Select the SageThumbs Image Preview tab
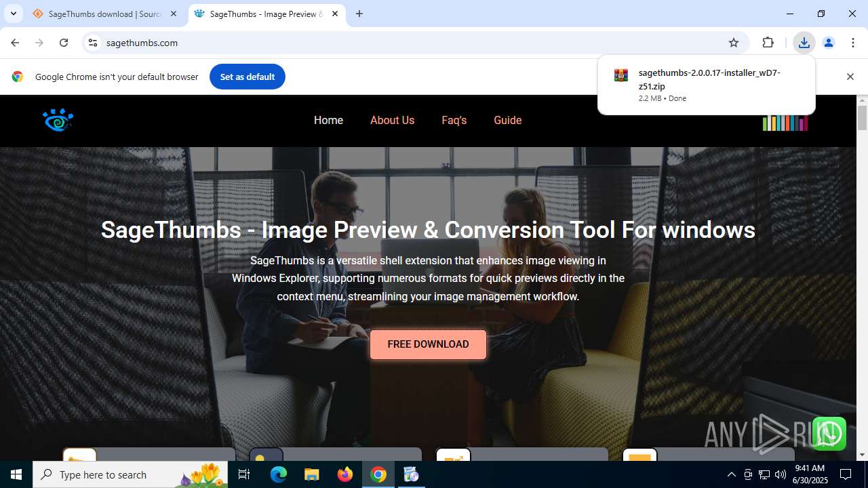This screenshot has height=488, width=868. point(266,14)
